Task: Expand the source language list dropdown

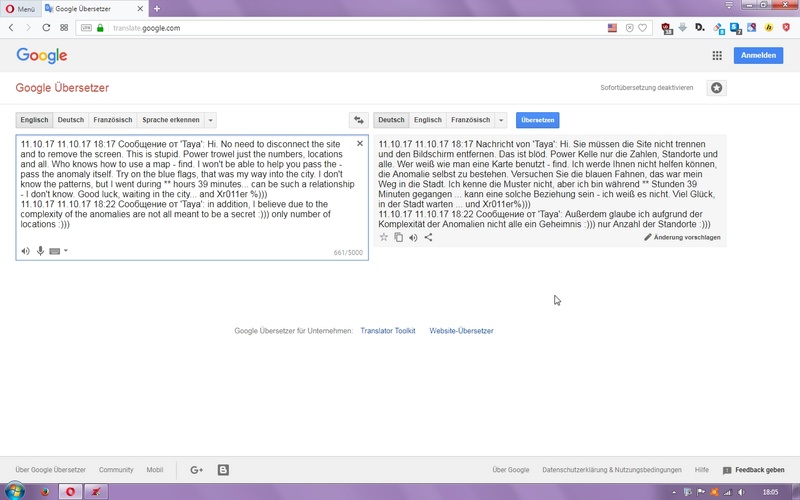Action: [210, 120]
